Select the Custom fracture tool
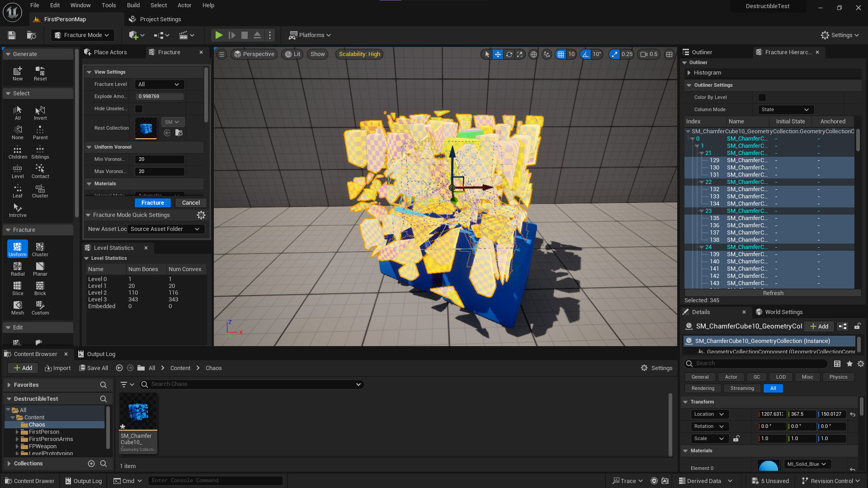This screenshot has height=488, width=868. (x=40, y=307)
